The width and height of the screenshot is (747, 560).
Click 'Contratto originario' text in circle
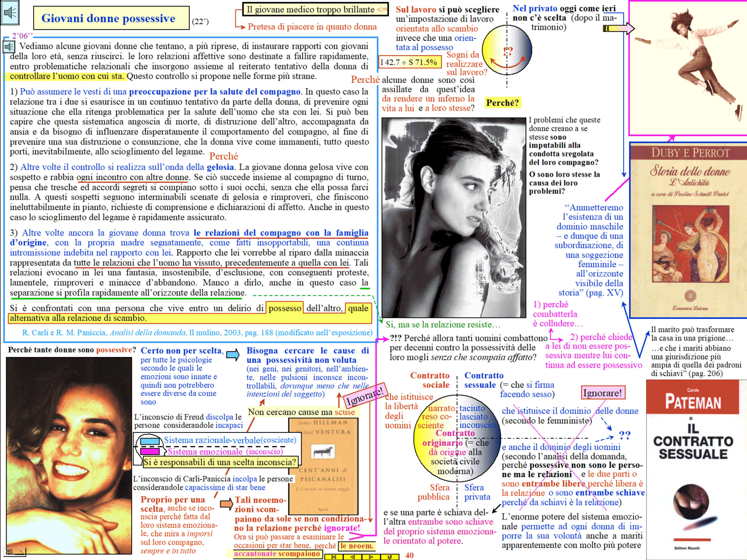point(449,438)
